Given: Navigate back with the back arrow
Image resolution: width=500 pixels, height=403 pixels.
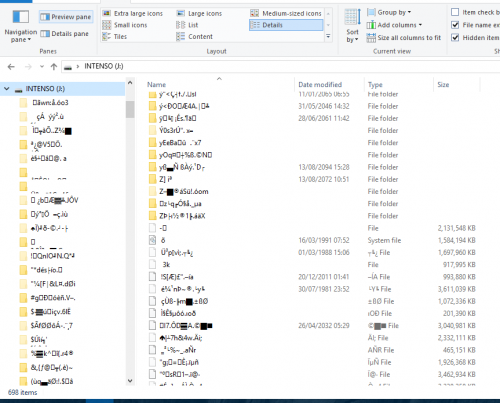Looking at the screenshot, I should pyautogui.click(x=11, y=67).
